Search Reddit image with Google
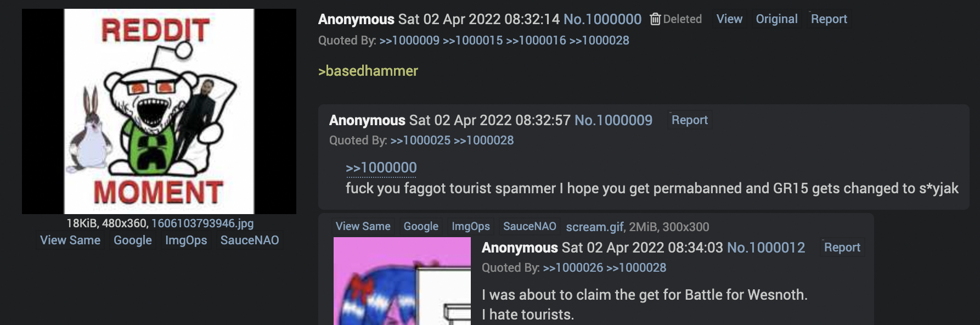This screenshot has width=980, height=325. point(133,240)
